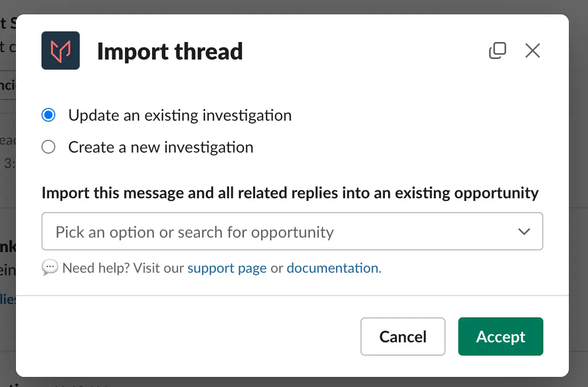Viewport: 588px width, 387px height.
Task: Click the "Need help? Visit our" text
Action: tap(123, 268)
